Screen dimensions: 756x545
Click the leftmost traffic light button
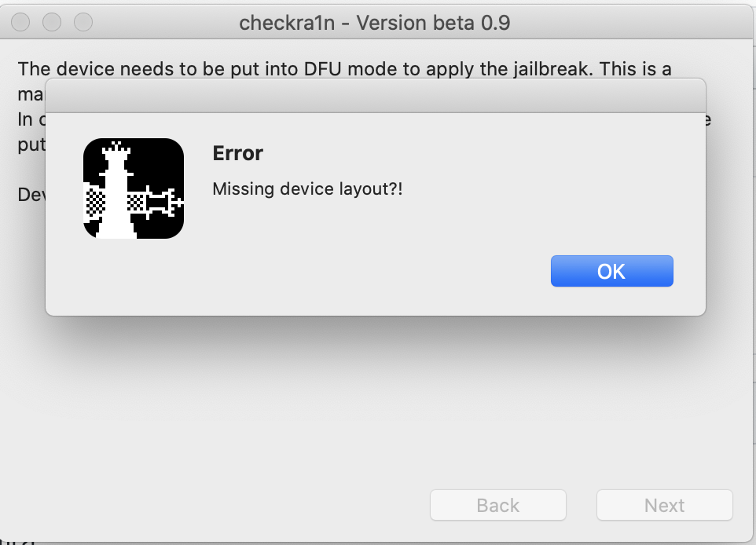pyautogui.click(x=20, y=22)
